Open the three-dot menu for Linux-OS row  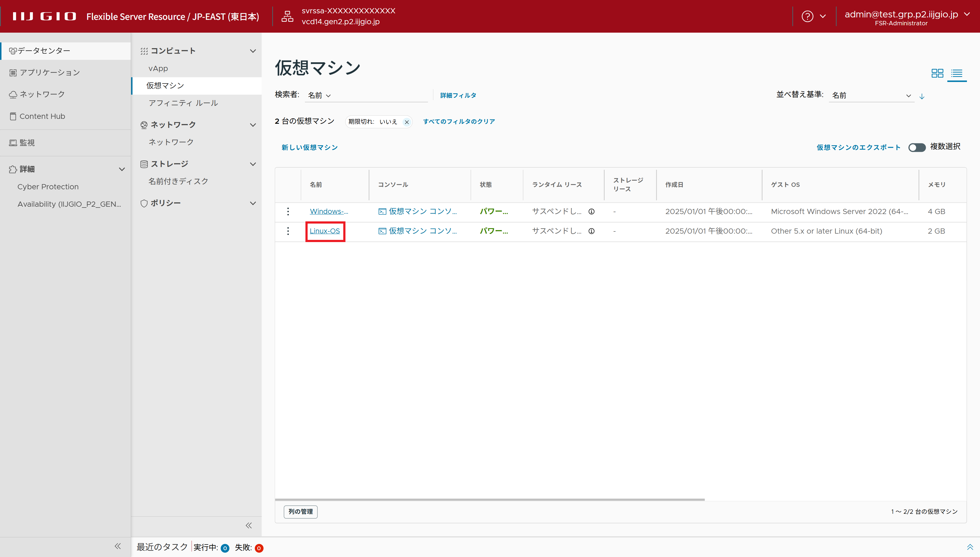pyautogui.click(x=288, y=231)
